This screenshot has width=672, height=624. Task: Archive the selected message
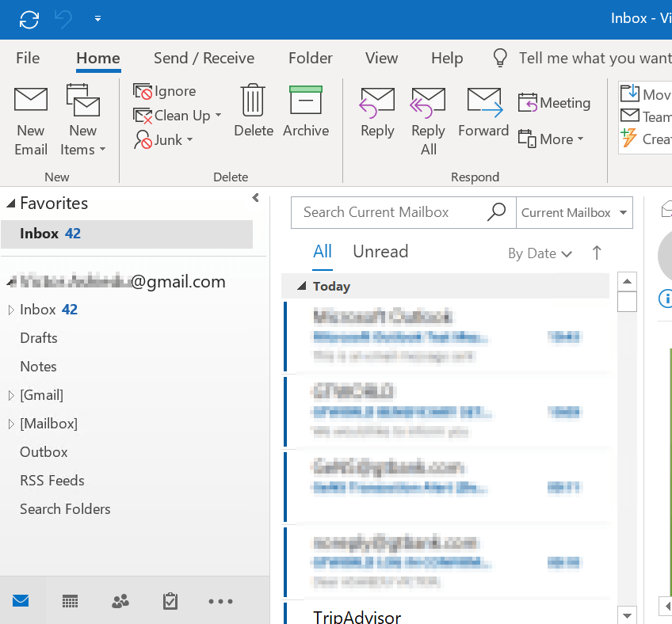click(306, 112)
